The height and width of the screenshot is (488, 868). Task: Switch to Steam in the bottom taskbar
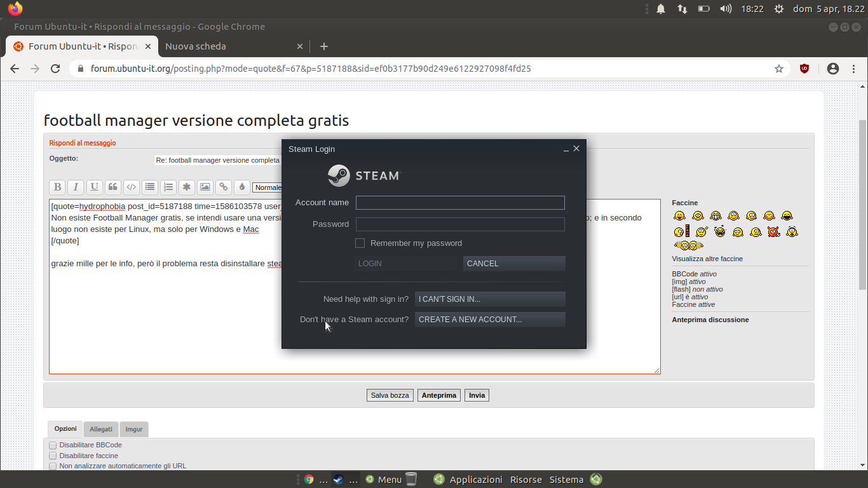(x=345, y=480)
